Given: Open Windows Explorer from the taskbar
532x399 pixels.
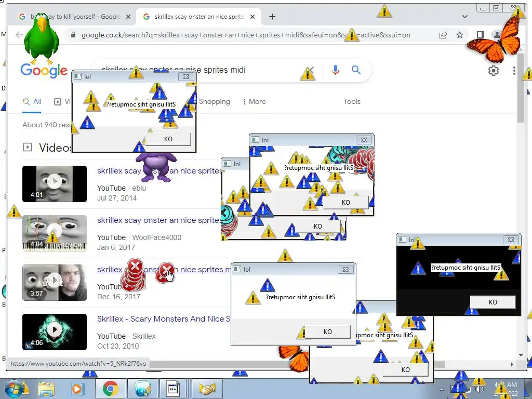Looking at the screenshot, I should (46, 389).
